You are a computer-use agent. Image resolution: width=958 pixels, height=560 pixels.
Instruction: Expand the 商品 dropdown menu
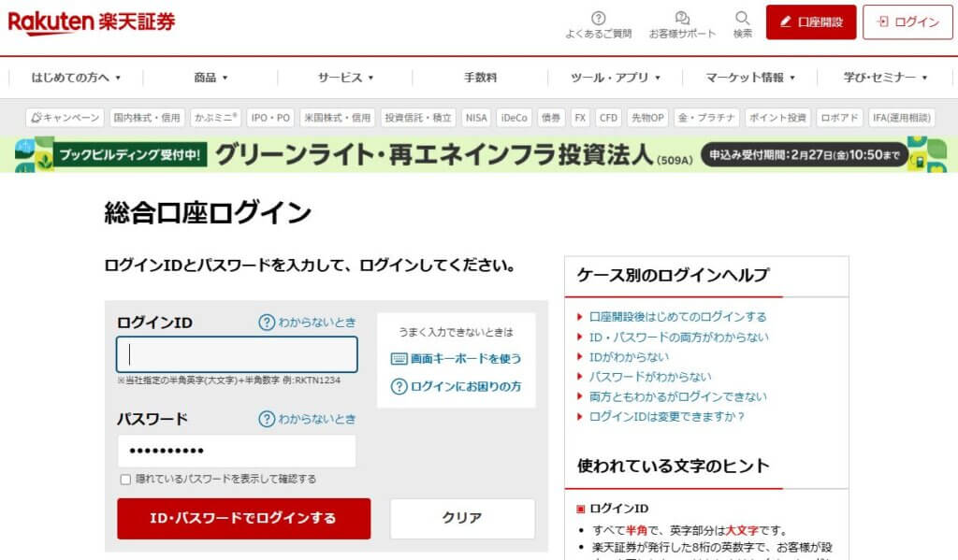[210, 78]
